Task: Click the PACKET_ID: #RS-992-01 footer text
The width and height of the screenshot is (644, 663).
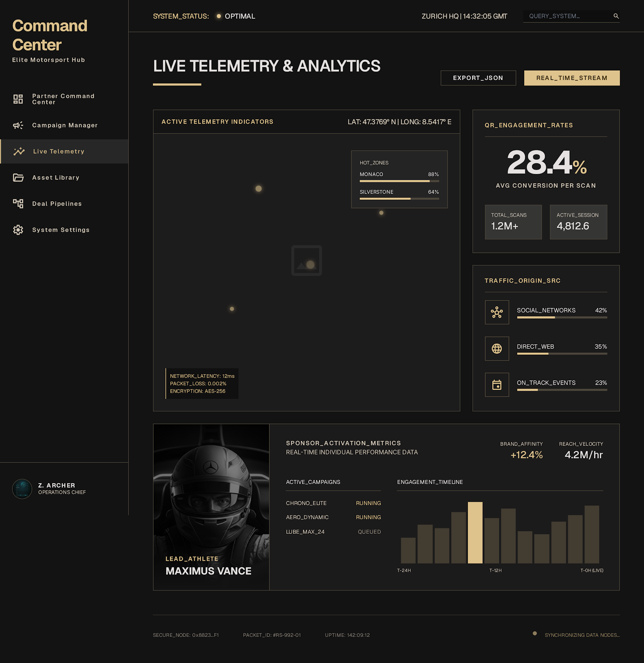Action: coord(272,635)
